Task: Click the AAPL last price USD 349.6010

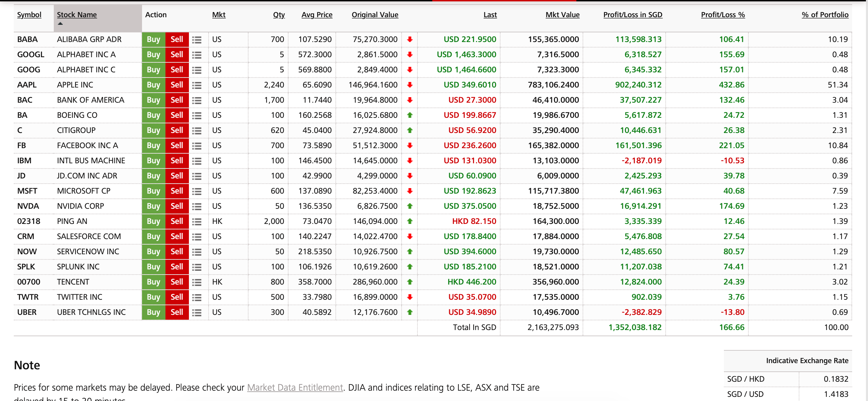Action: click(470, 85)
